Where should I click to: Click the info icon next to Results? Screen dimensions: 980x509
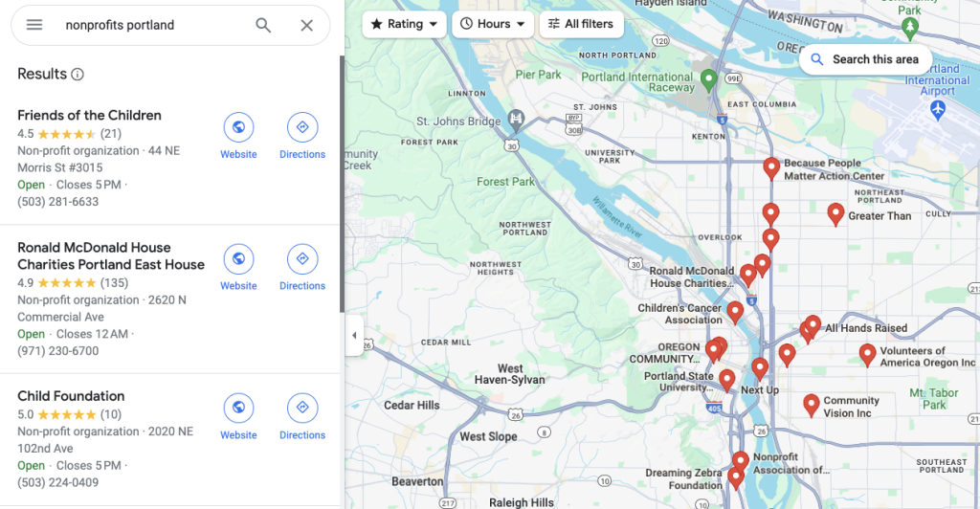tap(78, 75)
